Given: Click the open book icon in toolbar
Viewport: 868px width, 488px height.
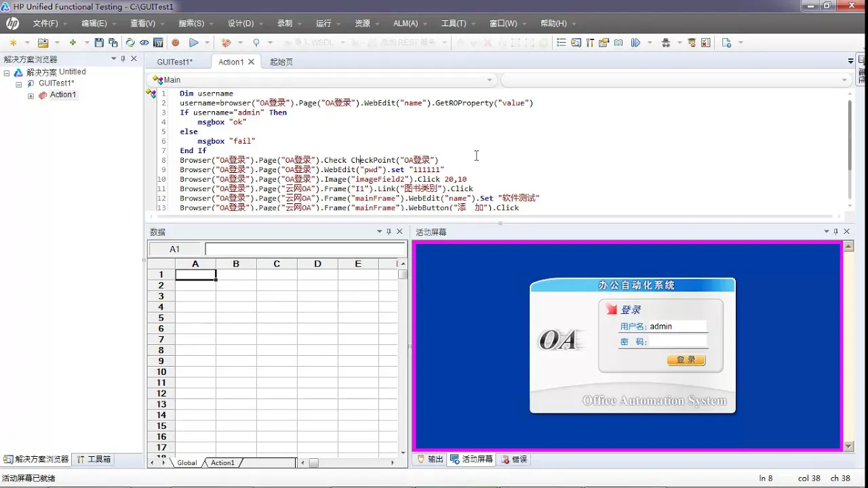Looking at the screenshot, I should click(618, 43).
